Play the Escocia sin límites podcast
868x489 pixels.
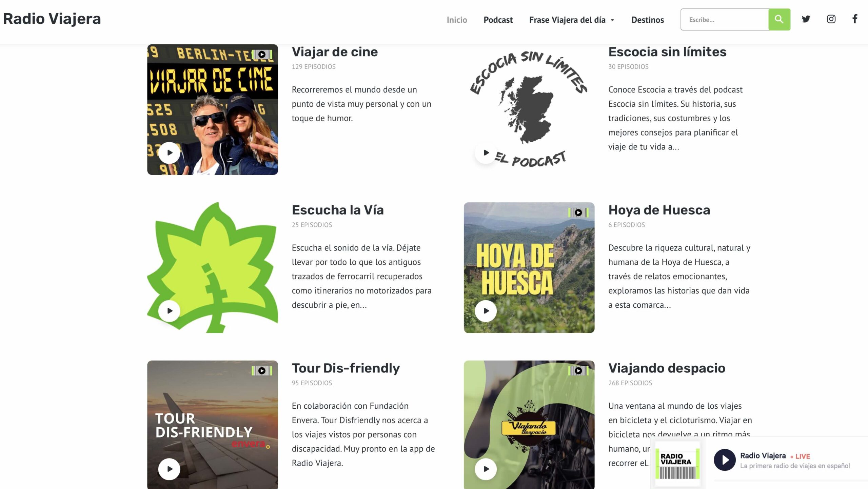486,153
